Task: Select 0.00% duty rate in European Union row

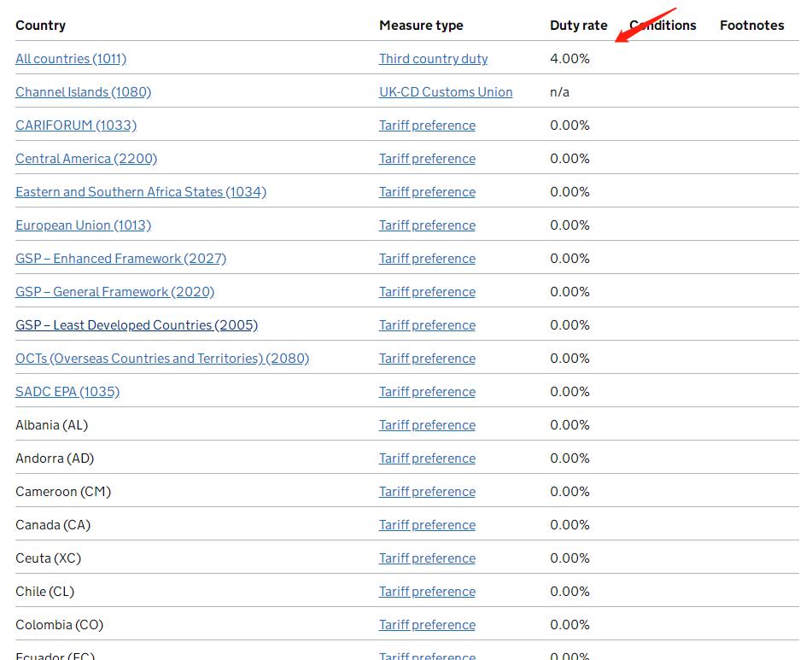Action: (x=570, y=225)
